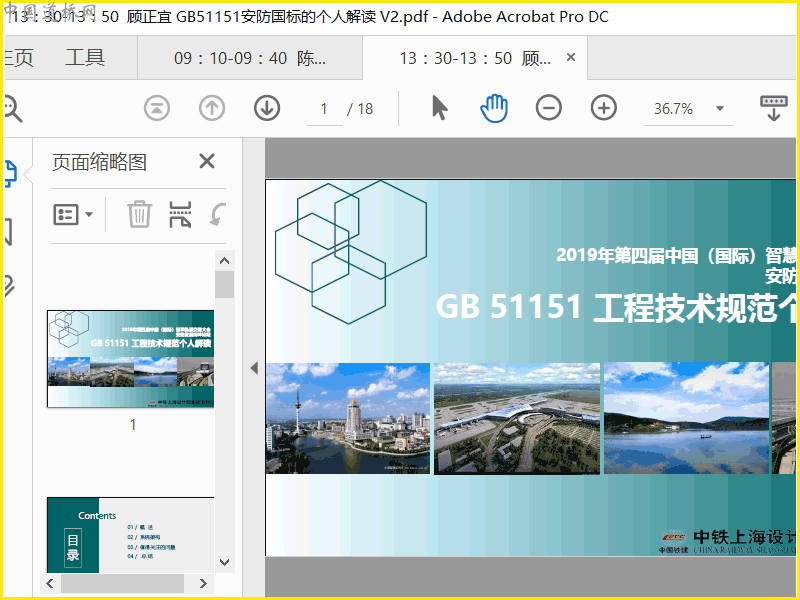800x600 pixels.
Task: Activate the hand pan tool
Action: pyautogui.click(x=494, y=108)
